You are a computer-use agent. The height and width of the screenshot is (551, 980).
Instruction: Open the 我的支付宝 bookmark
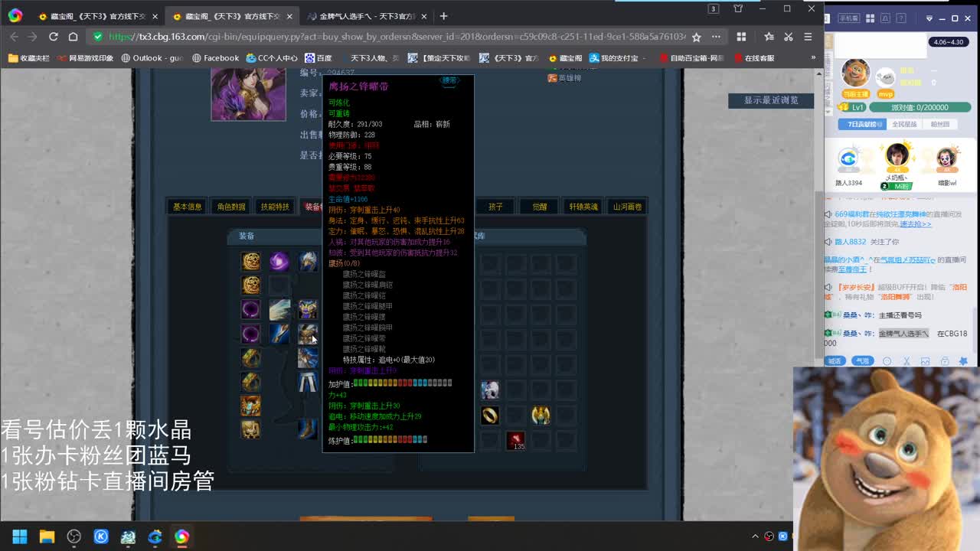tap(616, 58)
